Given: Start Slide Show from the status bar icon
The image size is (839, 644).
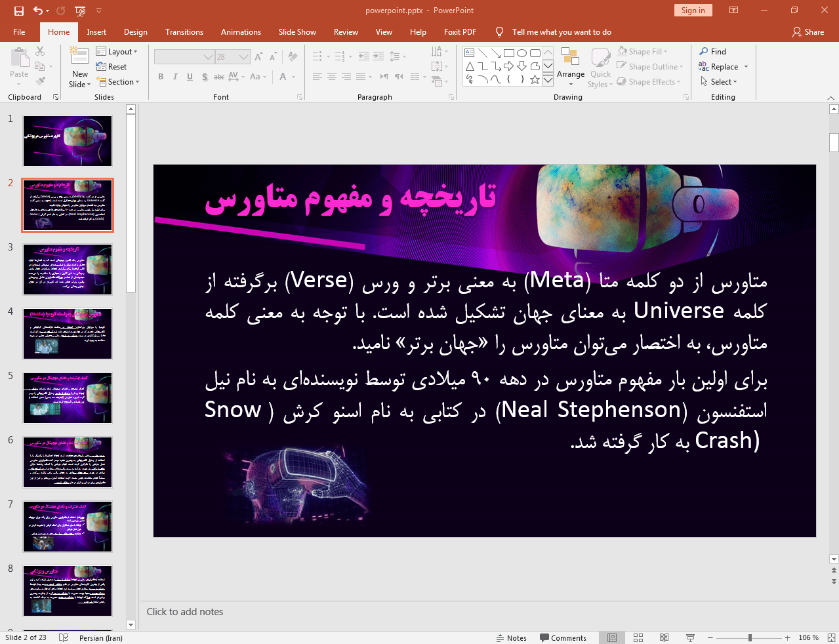Looking at the screenshot, I should 690,637.
